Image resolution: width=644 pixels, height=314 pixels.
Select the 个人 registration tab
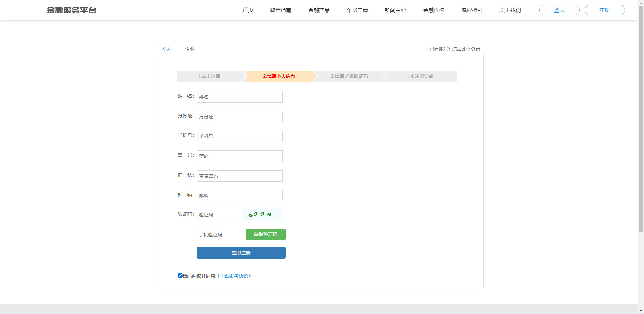pos(167,50)
